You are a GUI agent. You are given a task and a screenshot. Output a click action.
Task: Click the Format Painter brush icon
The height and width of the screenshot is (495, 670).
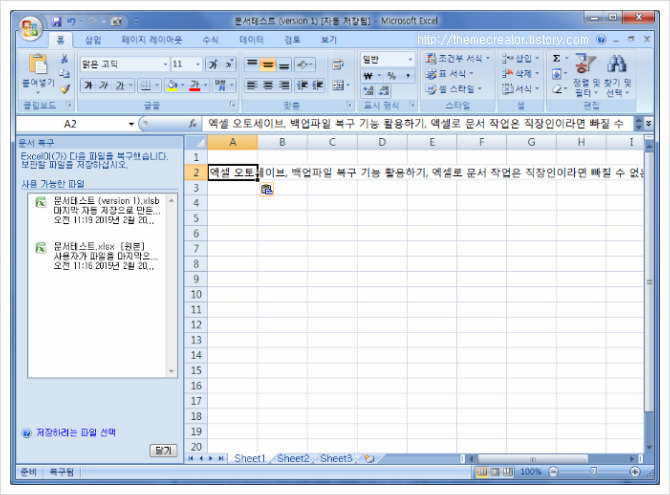[x=65, y=88]
